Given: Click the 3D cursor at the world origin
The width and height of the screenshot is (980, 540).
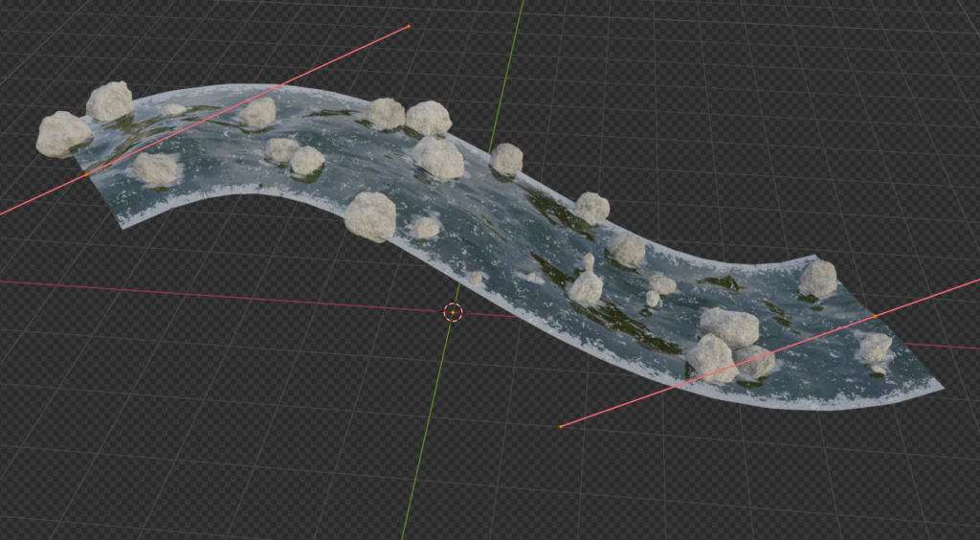Looking at the screenshot, I should click(x=454, y=312).
